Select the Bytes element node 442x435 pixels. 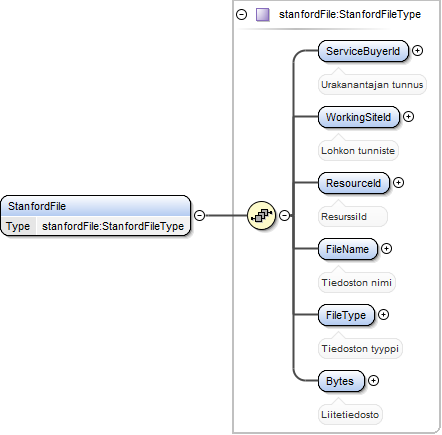pyautogui.click(x=341, y=381)
